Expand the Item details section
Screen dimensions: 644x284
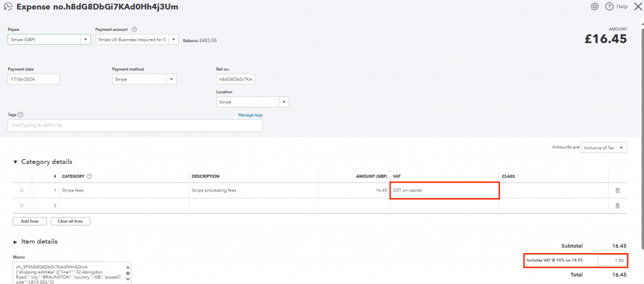15,242
